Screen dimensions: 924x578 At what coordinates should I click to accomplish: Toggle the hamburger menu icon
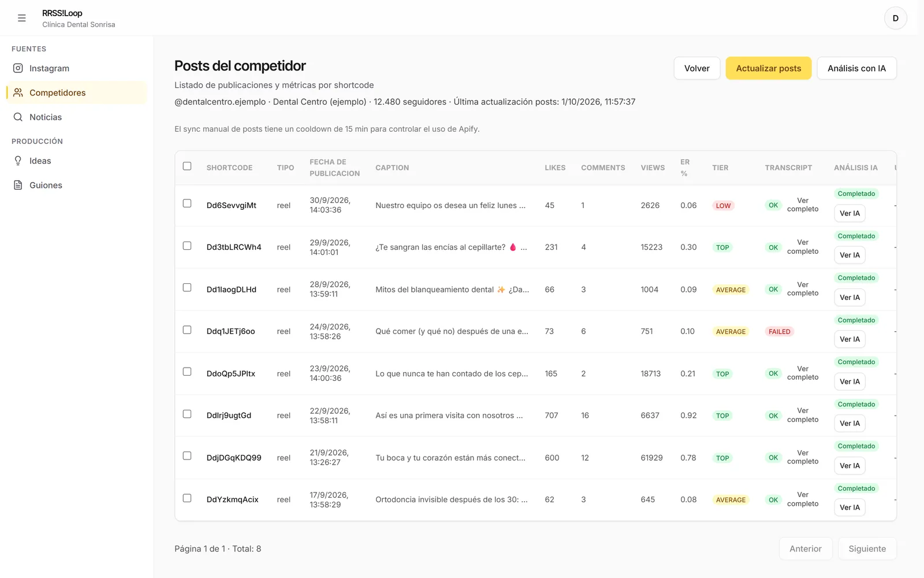22,18
